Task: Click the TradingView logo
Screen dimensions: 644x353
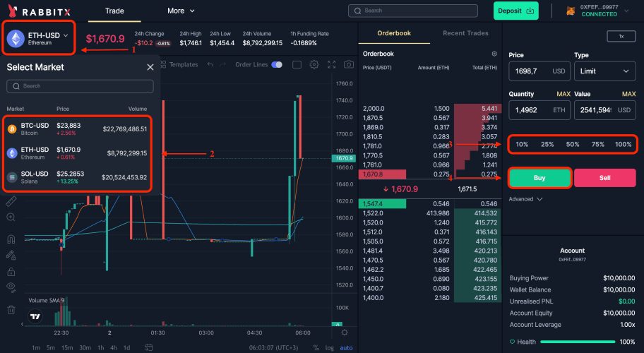Action: click(x=35, y=316)
